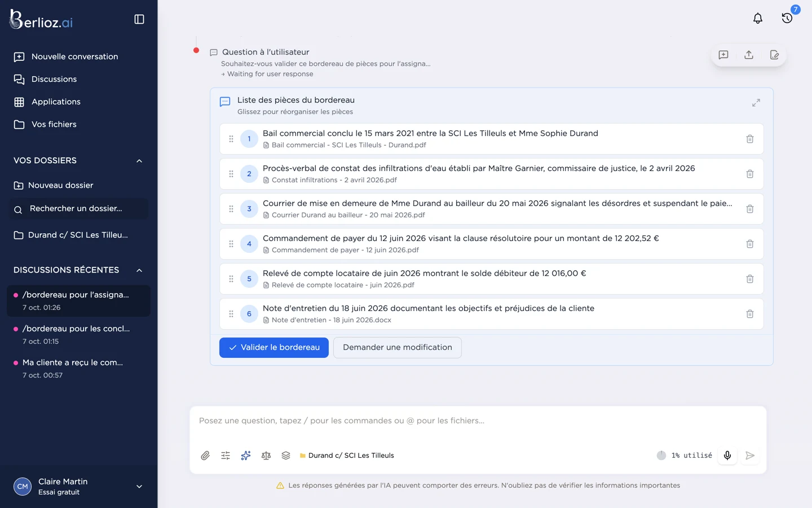Click the legal scales icon

[266, 456]
